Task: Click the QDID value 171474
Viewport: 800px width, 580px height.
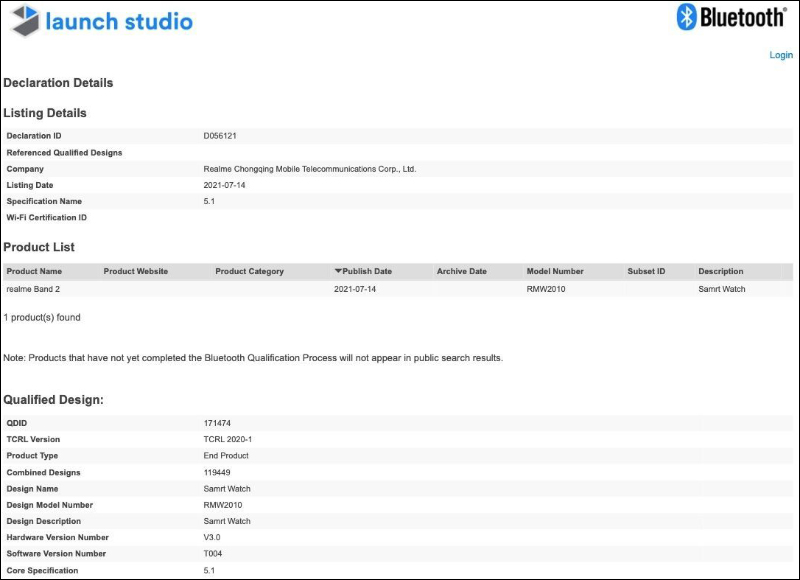Action: click(x=217, y=423)
